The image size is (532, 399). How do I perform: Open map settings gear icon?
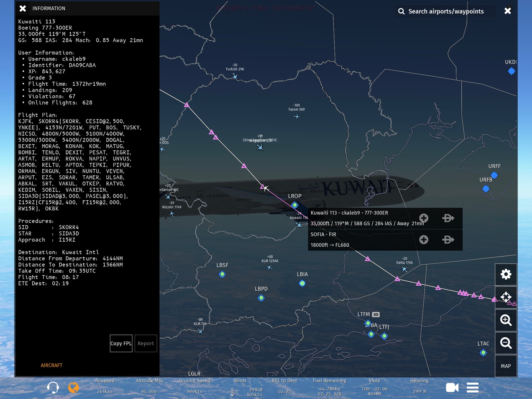click(506, 274)
